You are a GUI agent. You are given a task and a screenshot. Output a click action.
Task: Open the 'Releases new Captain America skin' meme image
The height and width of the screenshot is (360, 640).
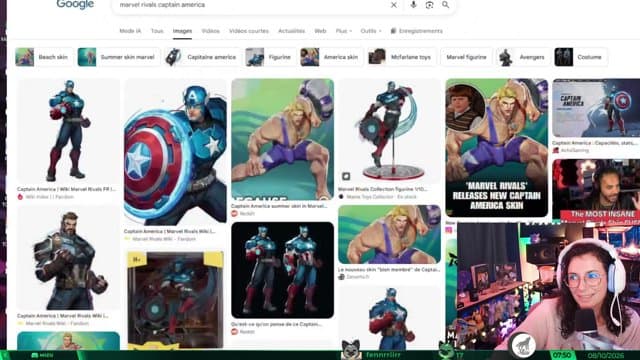click(x=497, y=148)
